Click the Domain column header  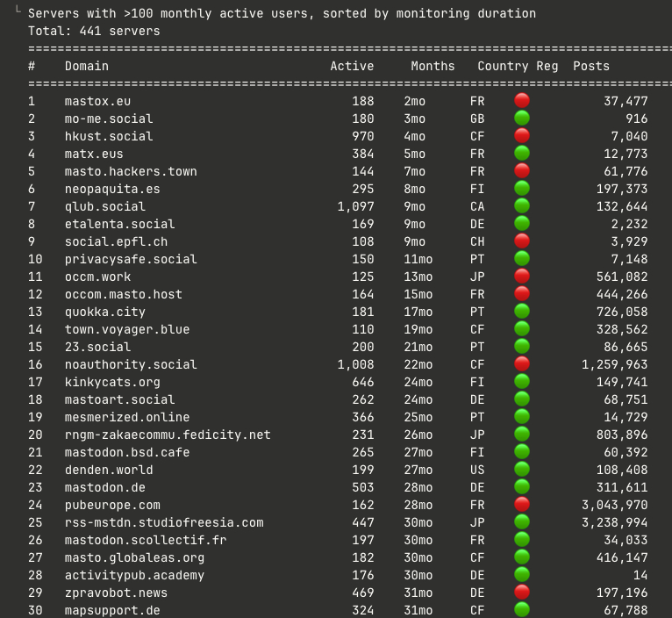tap(87, 66)
